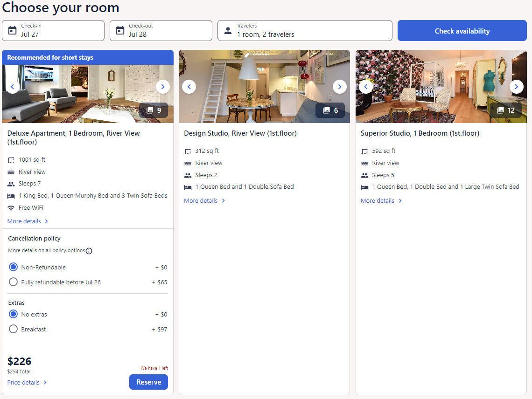Click Deluxe Apartment room photo
Screen dimensions: 532x399
[x=88, y=94]
